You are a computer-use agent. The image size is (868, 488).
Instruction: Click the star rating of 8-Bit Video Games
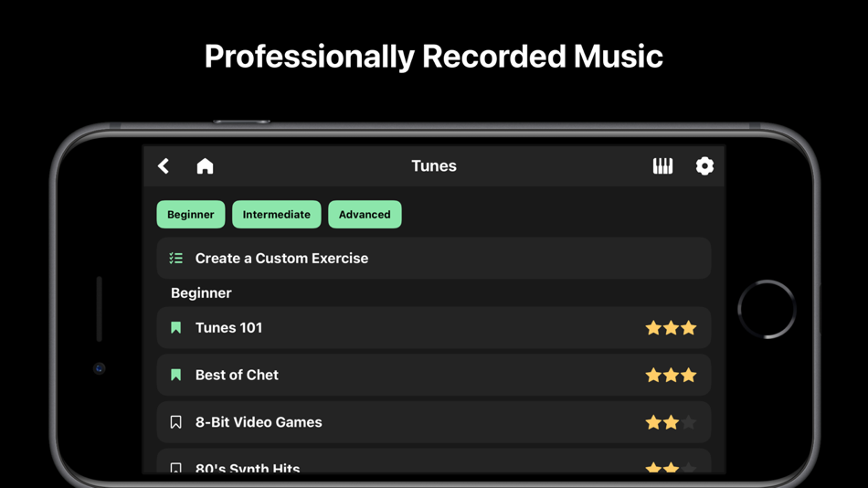(x=671, y=422)
